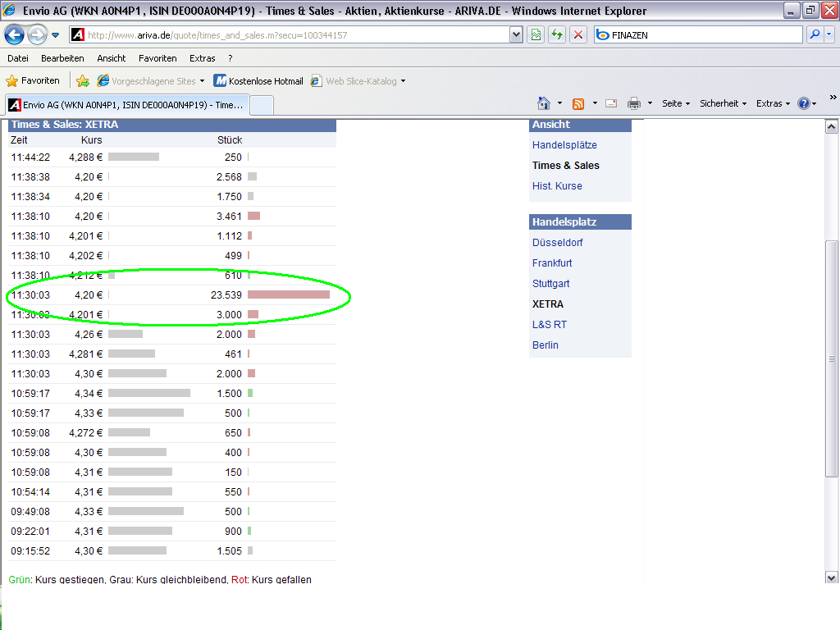This screenshot has height=630, width=840.
Task: Click the Stop loading red X icon
Action: 578,34
